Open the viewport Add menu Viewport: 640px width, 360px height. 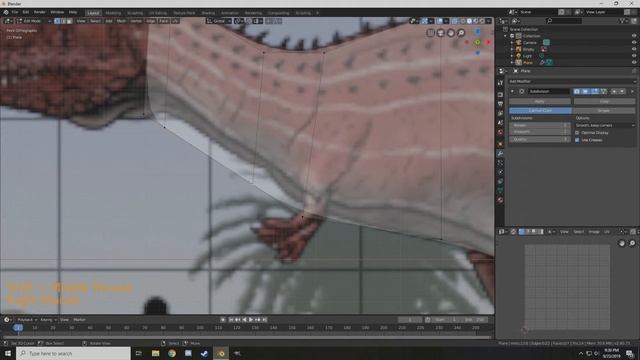109,21
